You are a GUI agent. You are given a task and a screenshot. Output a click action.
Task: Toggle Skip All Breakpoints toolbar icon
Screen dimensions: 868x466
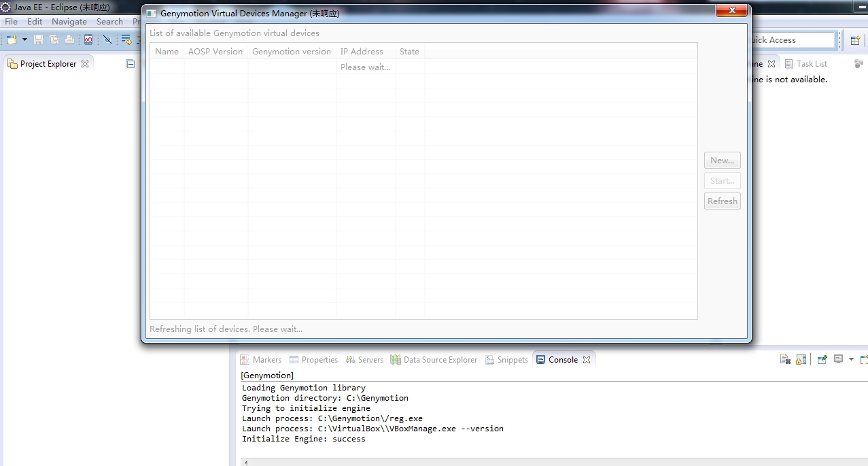click(x=107, y=40)
